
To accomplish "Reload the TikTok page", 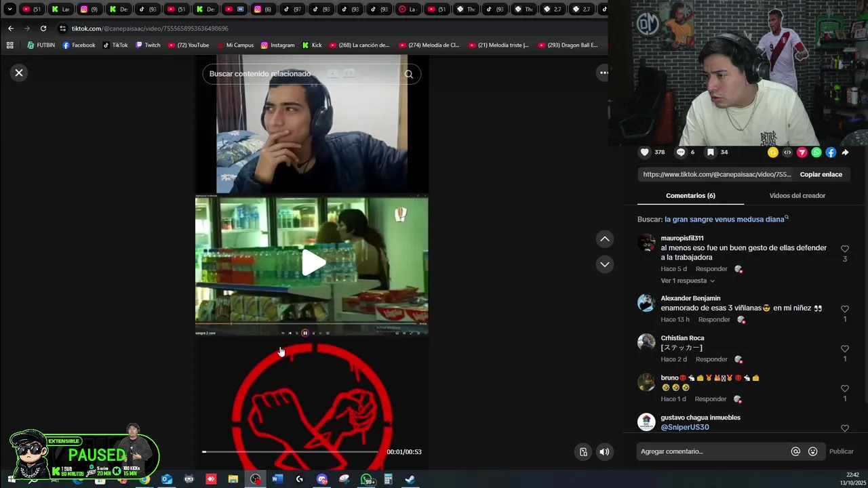I will (43, 28).
